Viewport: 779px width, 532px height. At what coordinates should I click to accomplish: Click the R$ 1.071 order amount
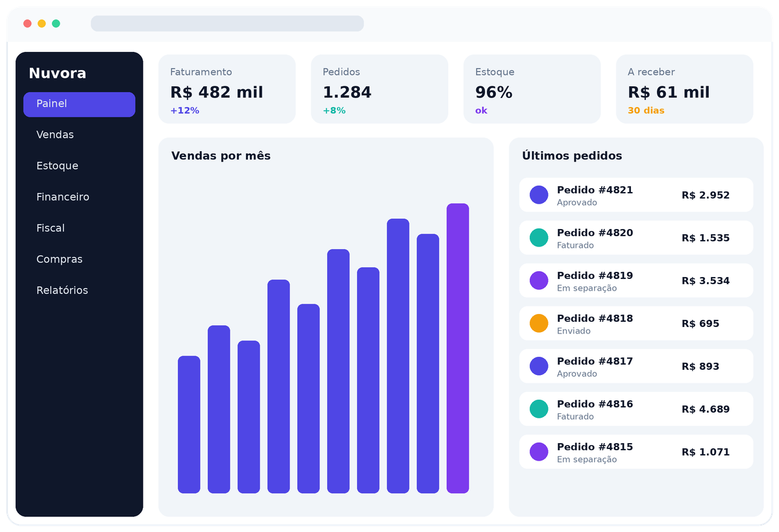(x=706, y=452)
